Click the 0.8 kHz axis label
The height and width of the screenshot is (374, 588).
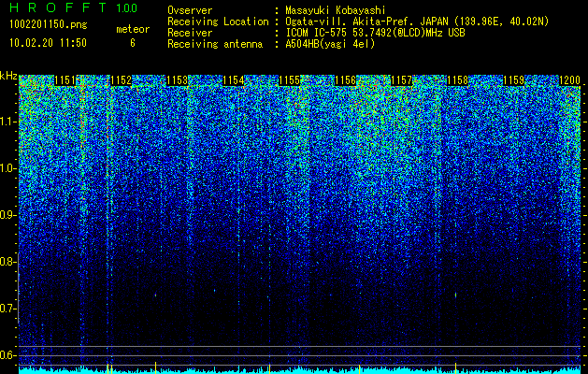tap(7, 262)
